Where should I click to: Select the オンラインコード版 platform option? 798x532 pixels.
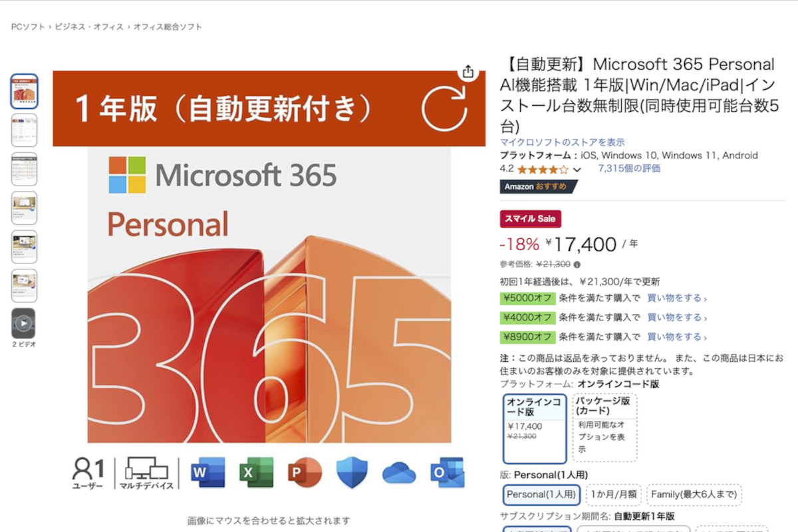[x=535, y=428]
